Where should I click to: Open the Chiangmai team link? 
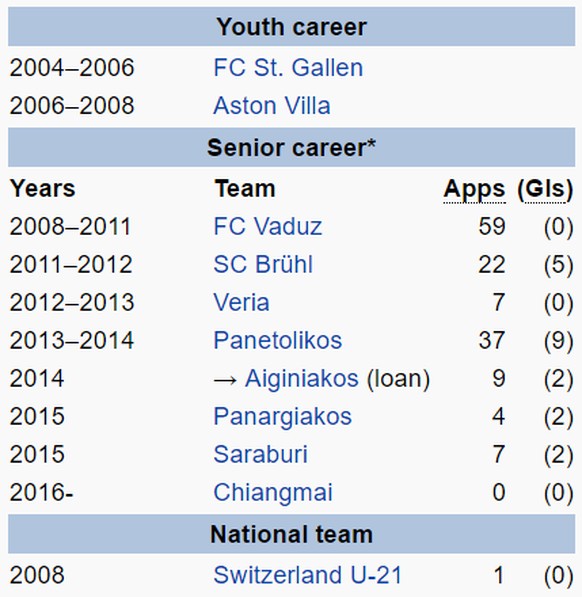[x=273, y=493]
